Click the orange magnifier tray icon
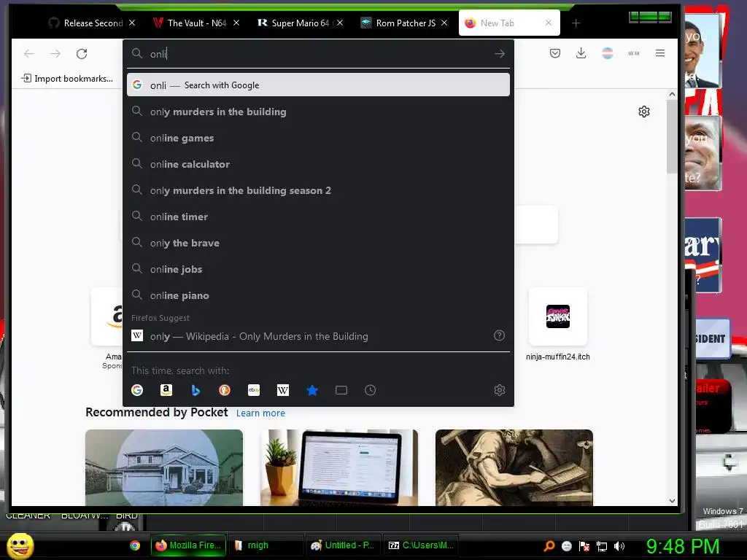The height and width of the screenshot is (560, 747). tap(549, 546)
